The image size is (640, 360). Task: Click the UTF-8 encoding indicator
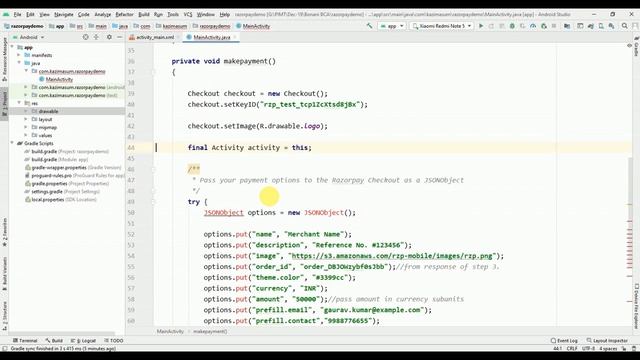(588, 349)
